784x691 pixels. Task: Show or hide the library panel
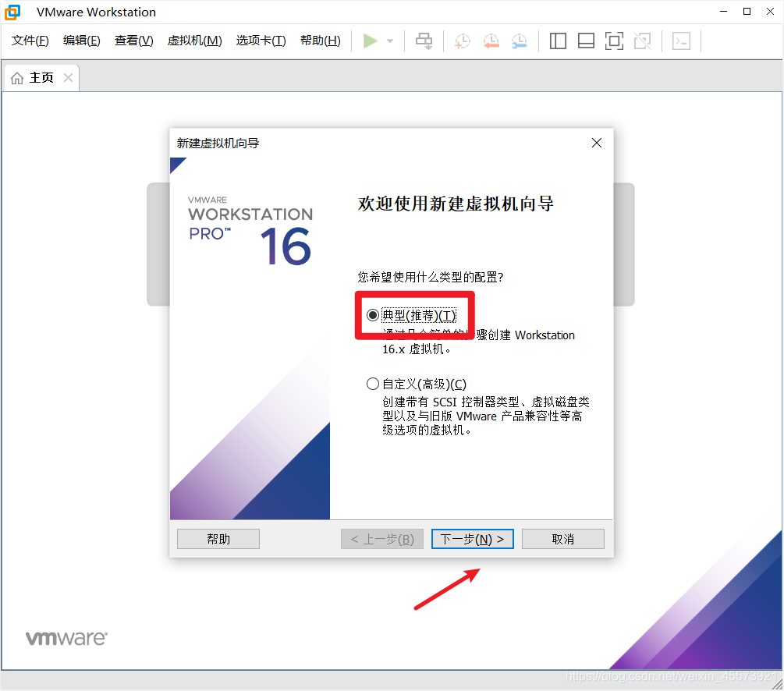click(x=558, y=41)
